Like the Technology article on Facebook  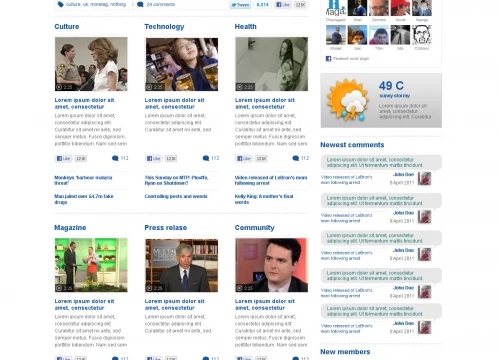(154, 159)
